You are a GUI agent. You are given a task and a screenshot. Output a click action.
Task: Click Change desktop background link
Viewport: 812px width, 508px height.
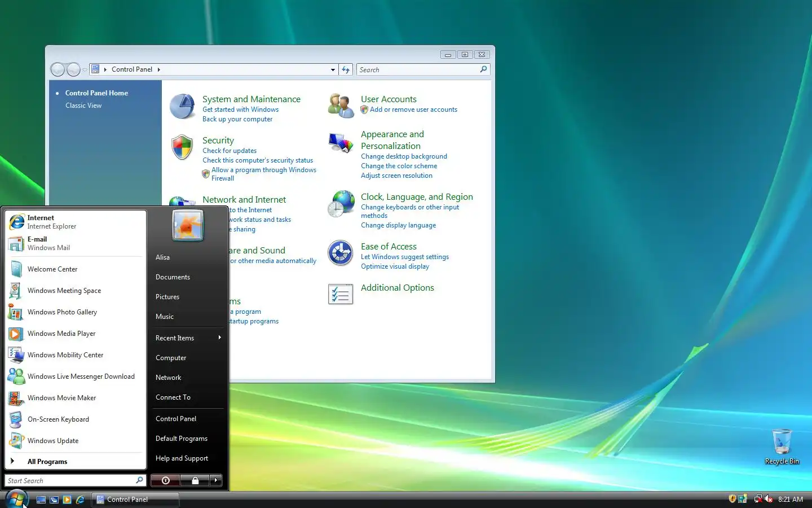[404, 156]
